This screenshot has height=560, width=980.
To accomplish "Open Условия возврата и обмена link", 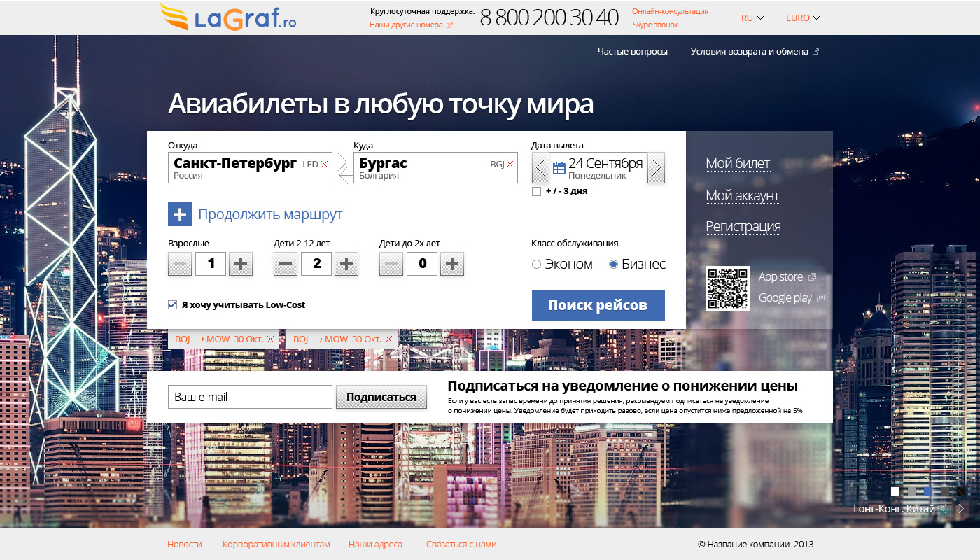I will tap(749, 52).
